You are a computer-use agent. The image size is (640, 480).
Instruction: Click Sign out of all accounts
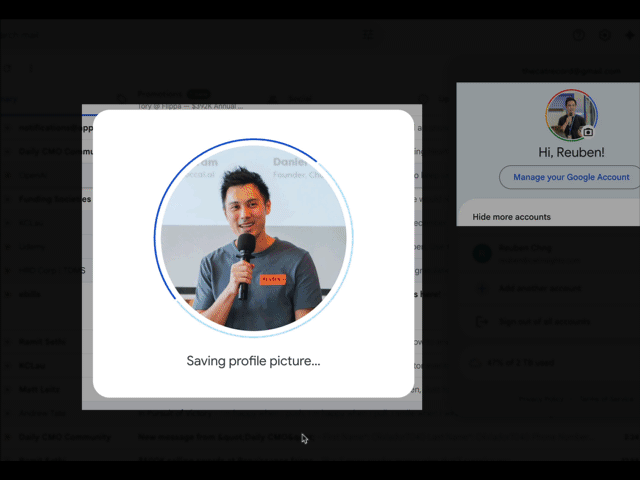(x=546, y=322)
